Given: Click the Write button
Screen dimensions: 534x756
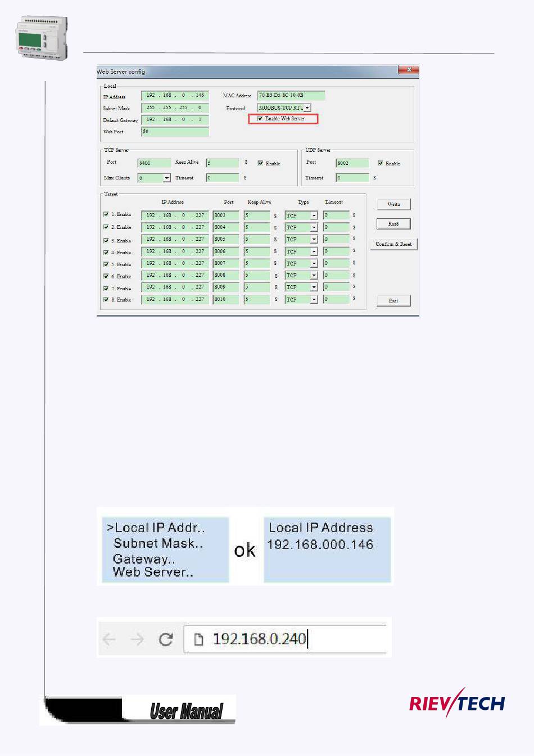Looking at the screenshot, I should (393, 204).
